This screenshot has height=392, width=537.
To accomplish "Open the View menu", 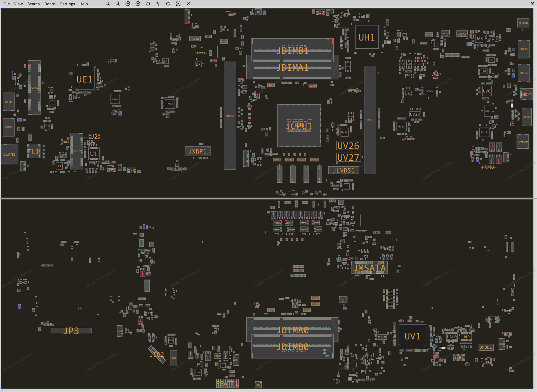I will [18, 4].
